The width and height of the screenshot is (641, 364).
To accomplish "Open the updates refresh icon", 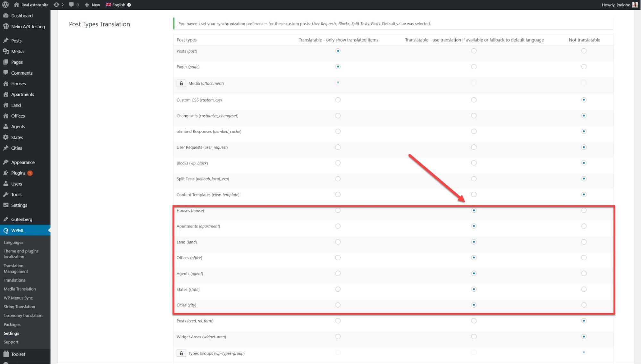I will click(56, 5).
